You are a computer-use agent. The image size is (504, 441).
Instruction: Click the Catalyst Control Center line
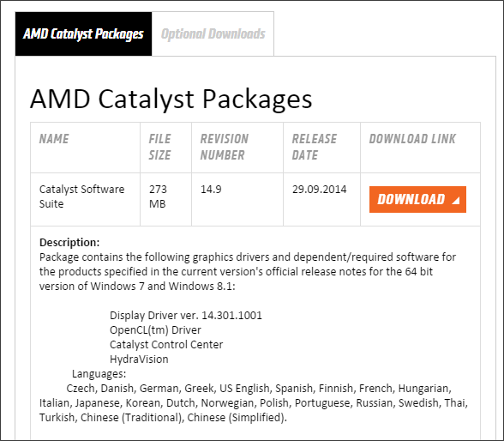[166, 345]
